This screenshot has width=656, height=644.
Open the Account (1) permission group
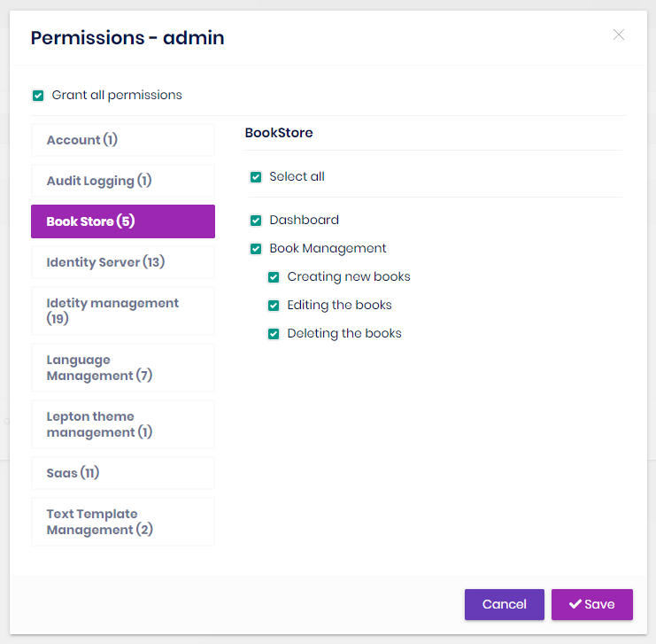[x=123, y=140]
